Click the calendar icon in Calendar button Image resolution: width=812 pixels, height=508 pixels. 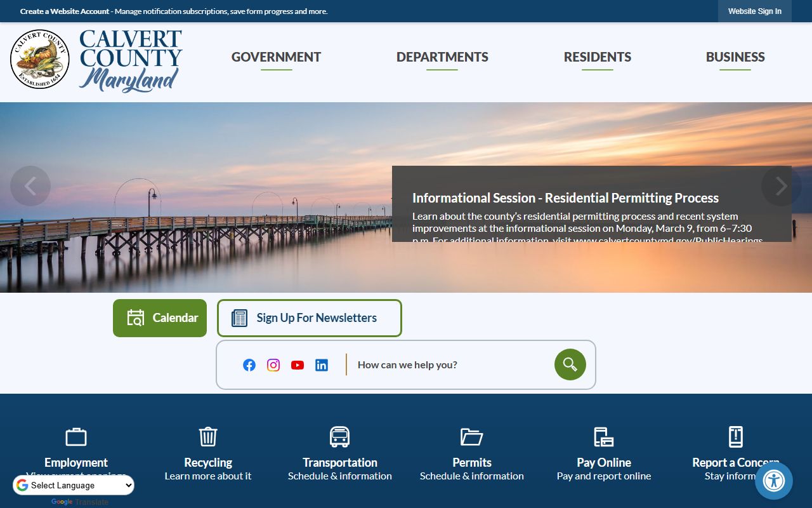pos(136,318)
